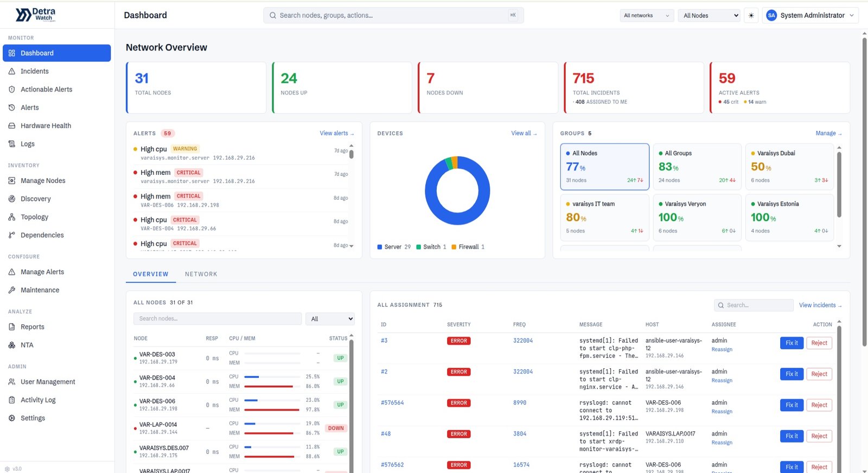Screen dimensions: 868x473
Task: Toggle the Server legend in Devices chart
Action: tap(394, 247)
